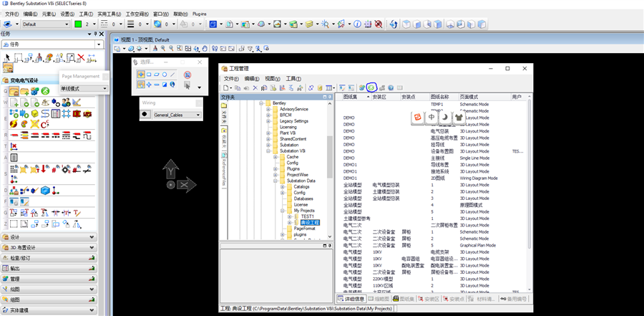This screenshot has height=316, width=644.
Task: Click the 中 Chinese mode key on IME bar
Action: (x=431, y=118)
